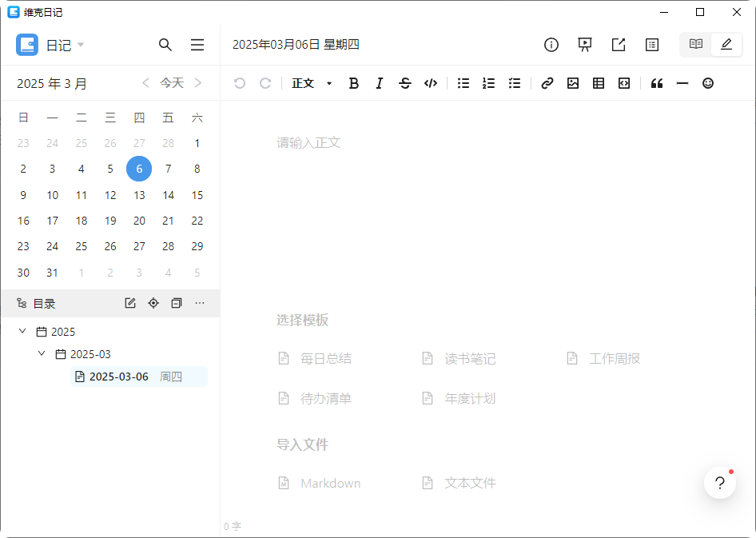Image resolution: width=756 pixels, height=538 pixels.
Task: Switch to reading mode
Action: [x=696, y=44]
